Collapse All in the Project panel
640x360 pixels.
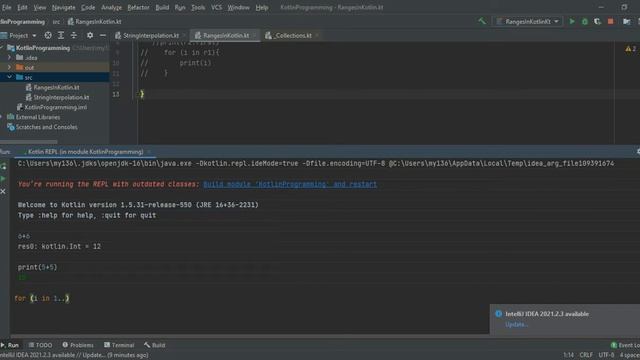tap(74, 36)
